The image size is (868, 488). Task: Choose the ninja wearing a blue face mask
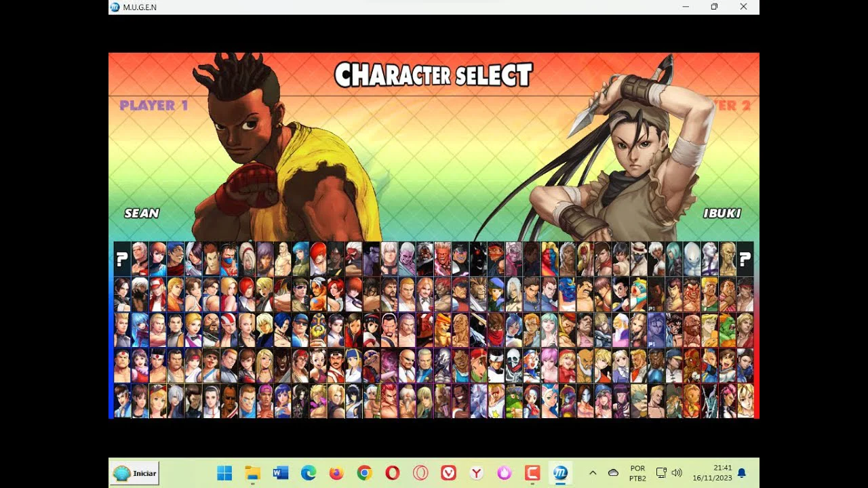(x=229, y=259)
